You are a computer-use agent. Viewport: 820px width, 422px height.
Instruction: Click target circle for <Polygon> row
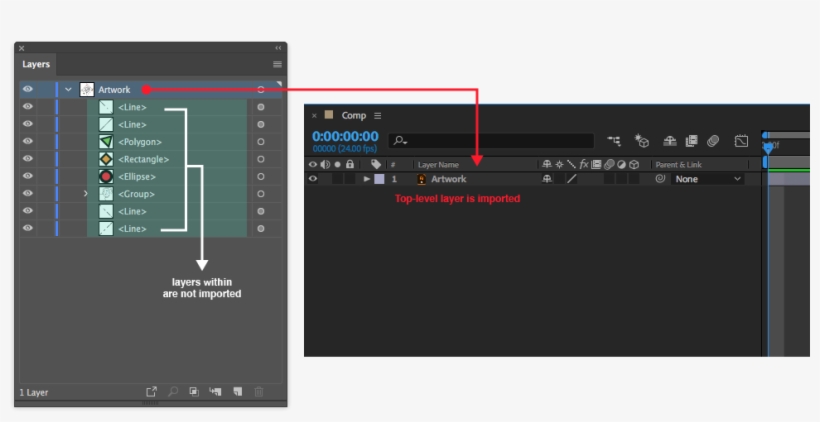pos(260,141)
